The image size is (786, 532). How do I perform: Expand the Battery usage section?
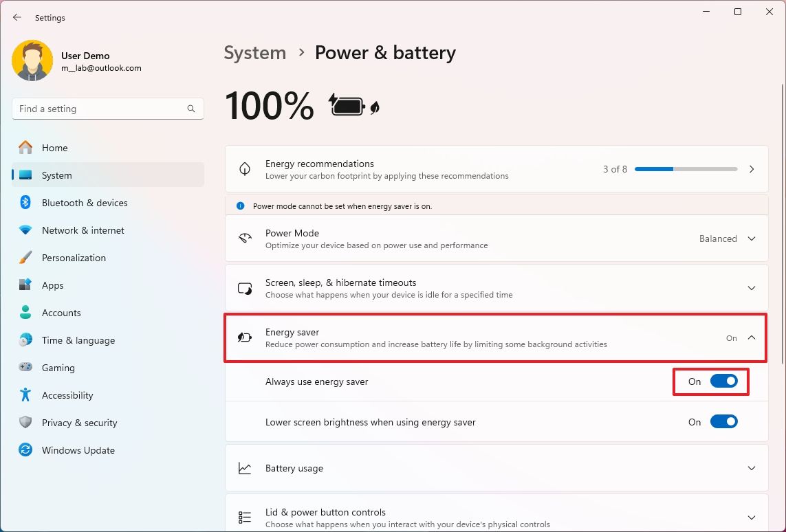click(x=751, y=468)
